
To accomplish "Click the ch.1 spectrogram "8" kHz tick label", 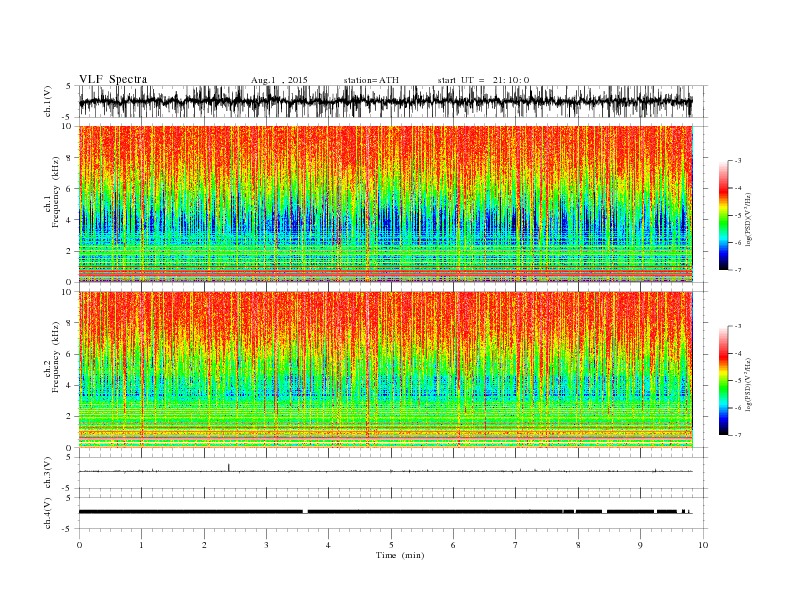I will [x=70, y=158].
